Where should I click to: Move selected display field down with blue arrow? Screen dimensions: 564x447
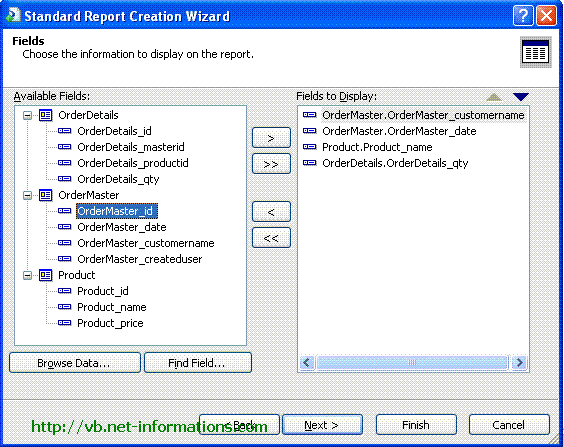520,97
